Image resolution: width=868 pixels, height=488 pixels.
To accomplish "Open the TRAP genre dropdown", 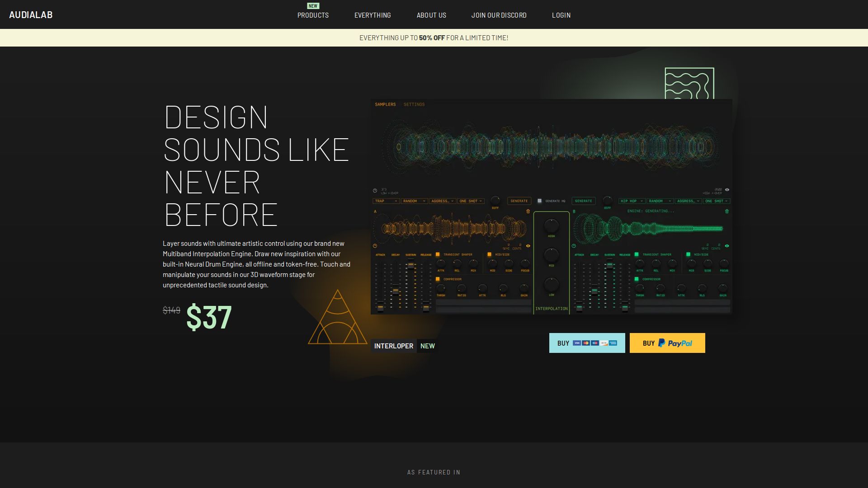I will click(x=386, y=201).
